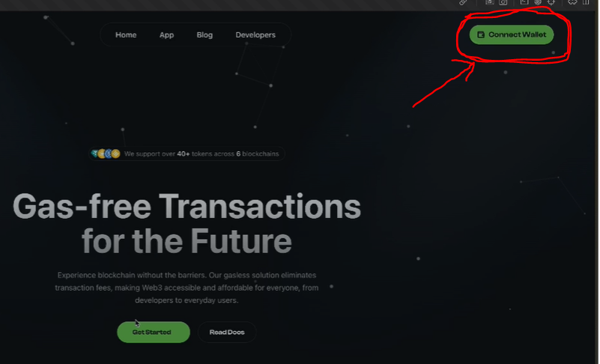Screen dimensions: 600x364
Task: Click the wallet icon in Connect Wallet
Action: (481, 35)
